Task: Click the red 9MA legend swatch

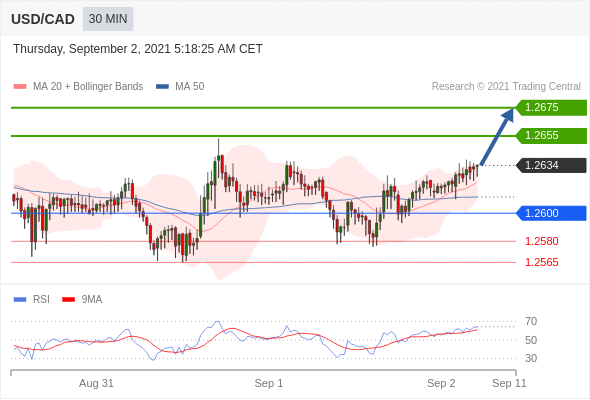Action: tap(68, 300)
